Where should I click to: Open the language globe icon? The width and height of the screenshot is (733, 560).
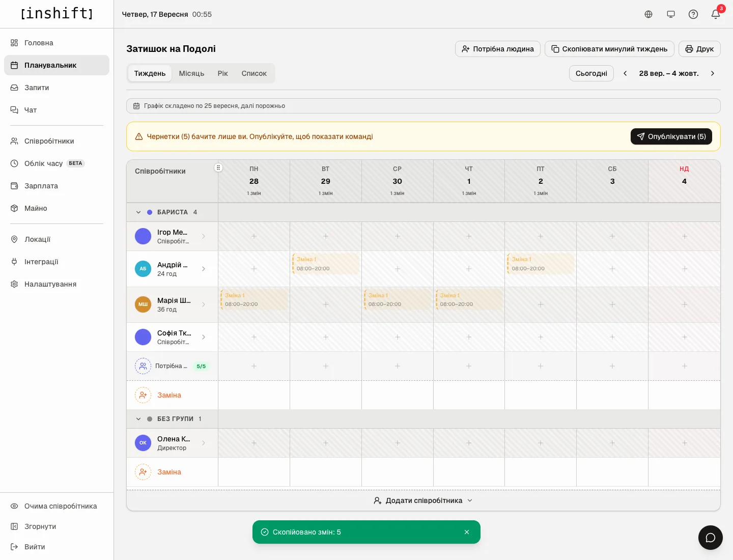click(x=649, y=14)
